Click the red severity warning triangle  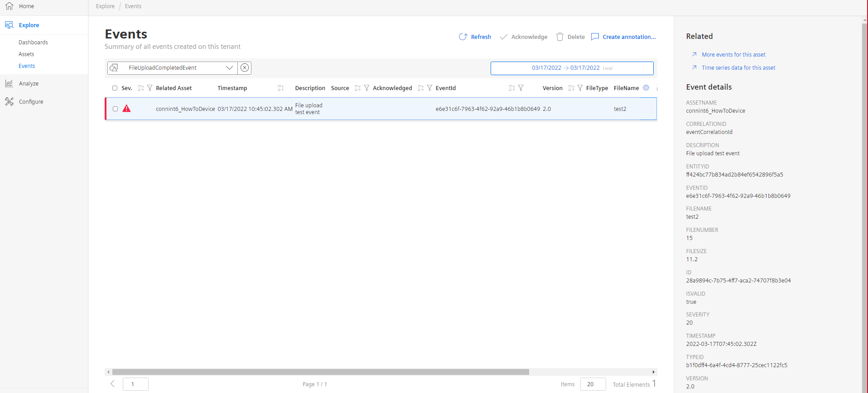126,109
